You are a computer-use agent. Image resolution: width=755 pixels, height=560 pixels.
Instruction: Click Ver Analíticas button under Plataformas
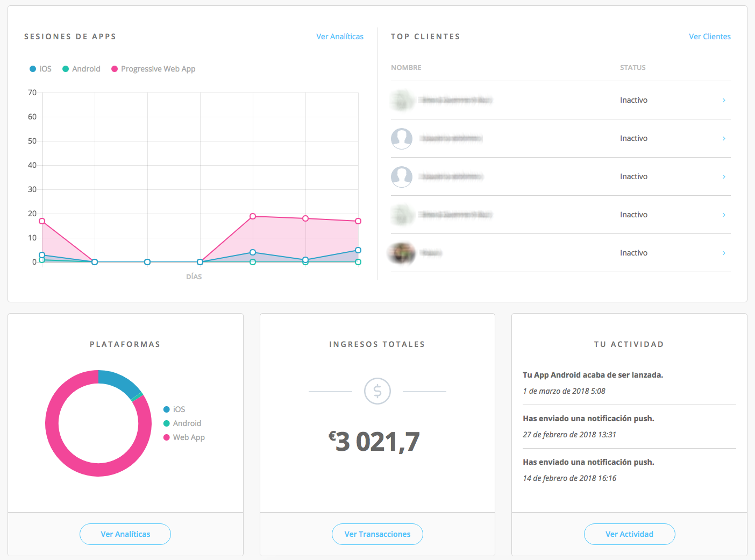[125, 534]
